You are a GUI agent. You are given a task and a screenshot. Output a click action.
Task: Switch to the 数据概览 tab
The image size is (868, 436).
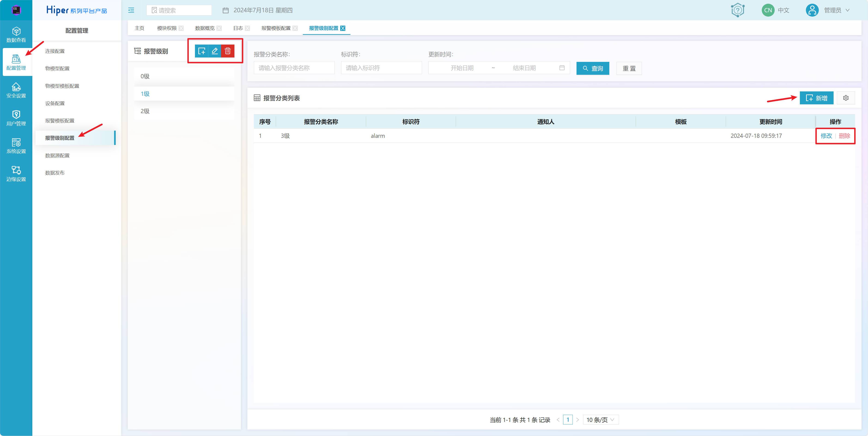tap(205, 28)
